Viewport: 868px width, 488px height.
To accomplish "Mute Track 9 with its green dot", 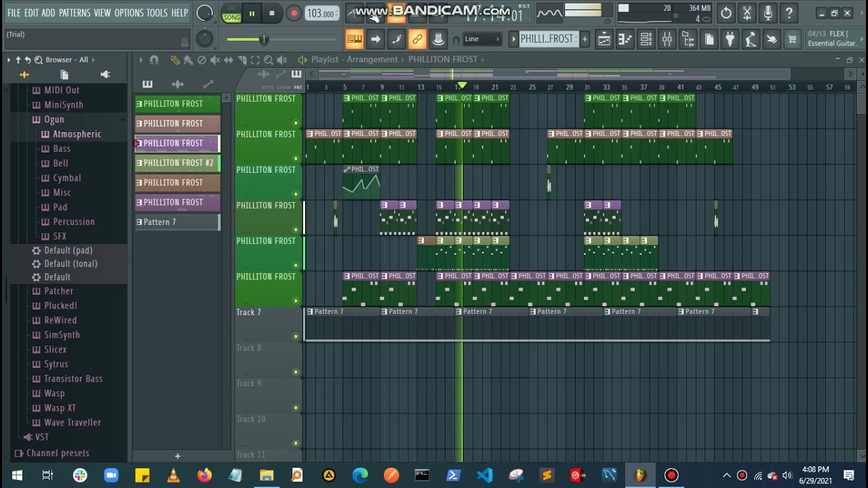I will pos(296,407).
